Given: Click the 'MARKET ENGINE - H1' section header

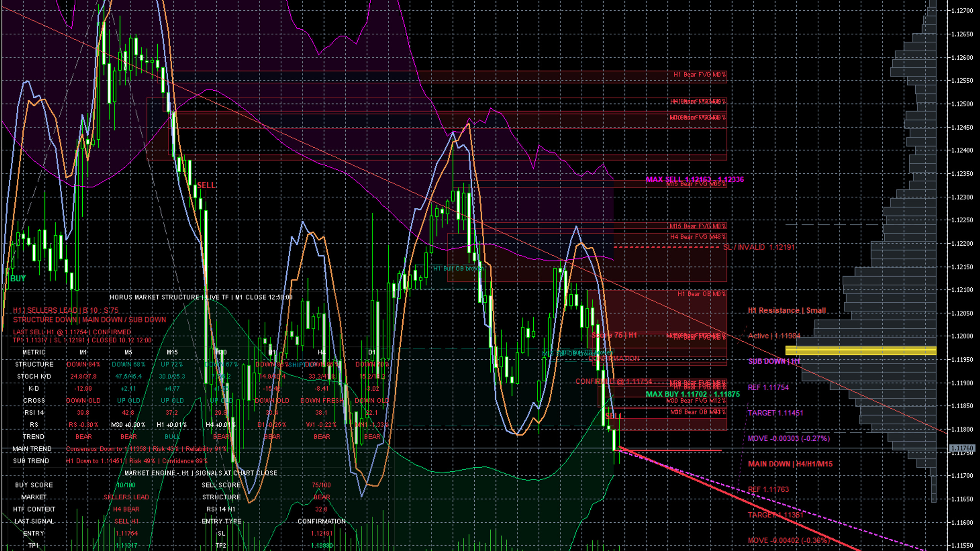Looking at the screenshot, I should coord(201,473).
